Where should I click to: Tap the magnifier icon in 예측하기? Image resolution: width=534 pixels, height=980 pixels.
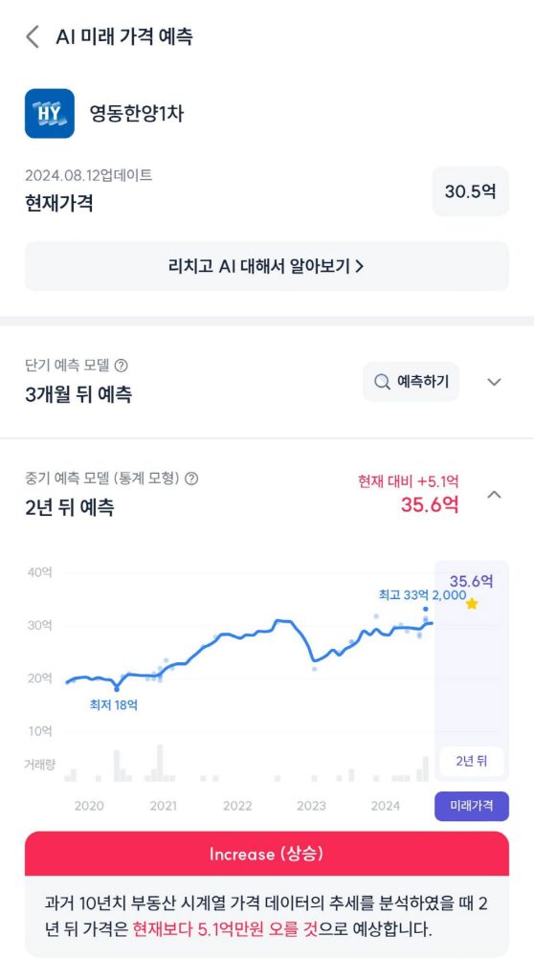382,381
